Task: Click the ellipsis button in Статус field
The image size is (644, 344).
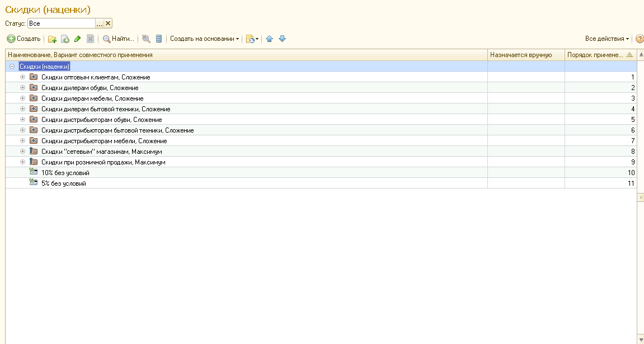Action: tap(100, 23)
